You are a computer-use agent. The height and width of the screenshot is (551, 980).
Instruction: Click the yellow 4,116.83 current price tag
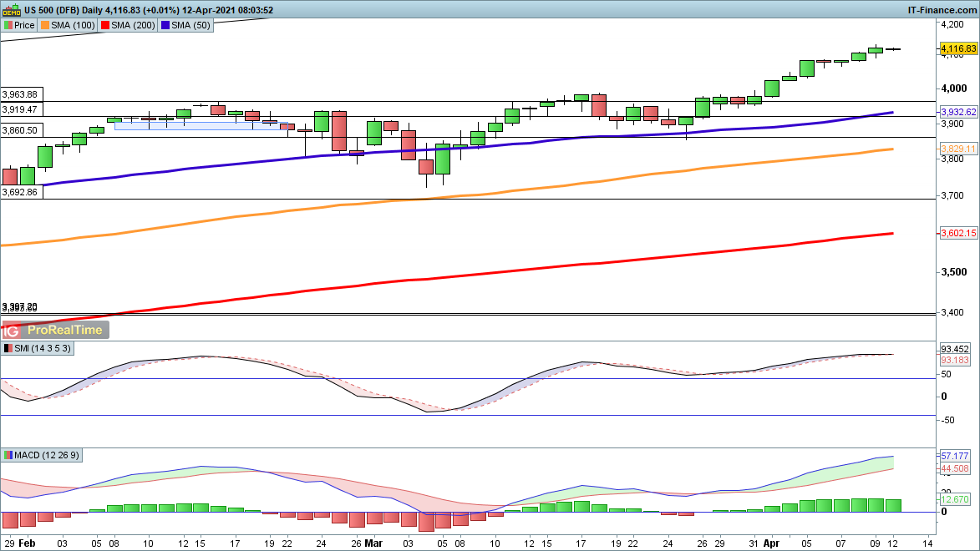[x=958, y=50]
